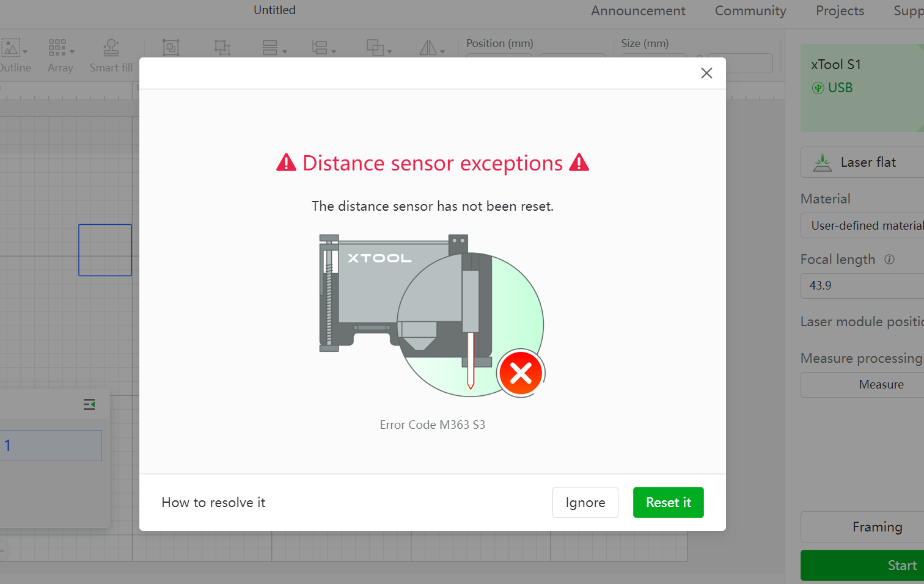Open the User-defined material dropdown

tap(862, 225)
